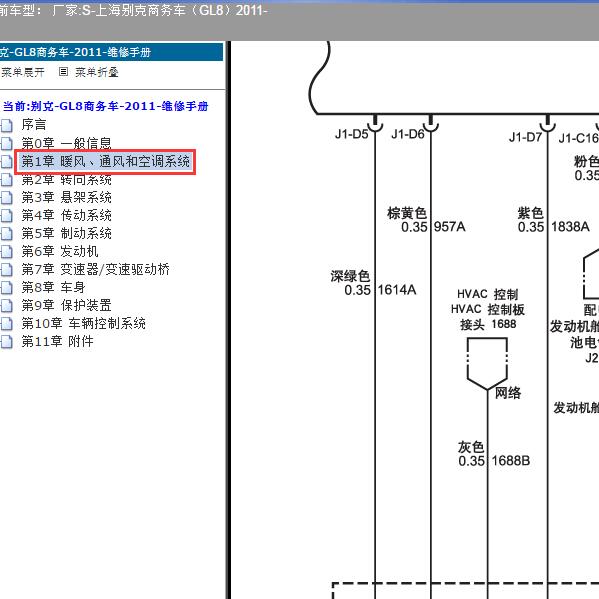The image size is (599, 599).
Task: Click the 紫色 wire color label
Action: tap(530, 213)
